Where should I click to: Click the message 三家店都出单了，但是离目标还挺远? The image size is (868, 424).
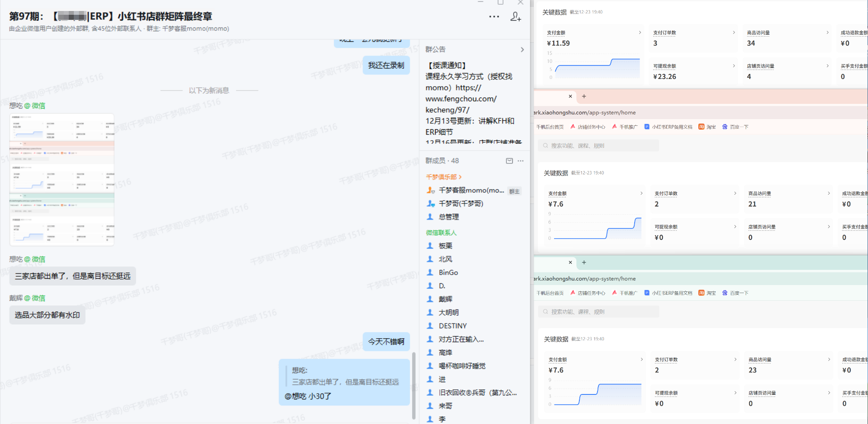(x=73, y=276)
